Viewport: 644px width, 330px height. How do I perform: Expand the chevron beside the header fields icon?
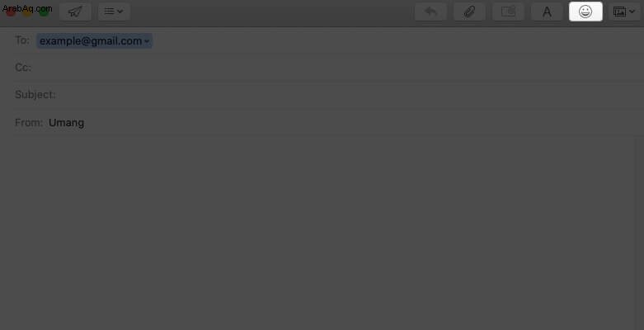tap(120, 12)
